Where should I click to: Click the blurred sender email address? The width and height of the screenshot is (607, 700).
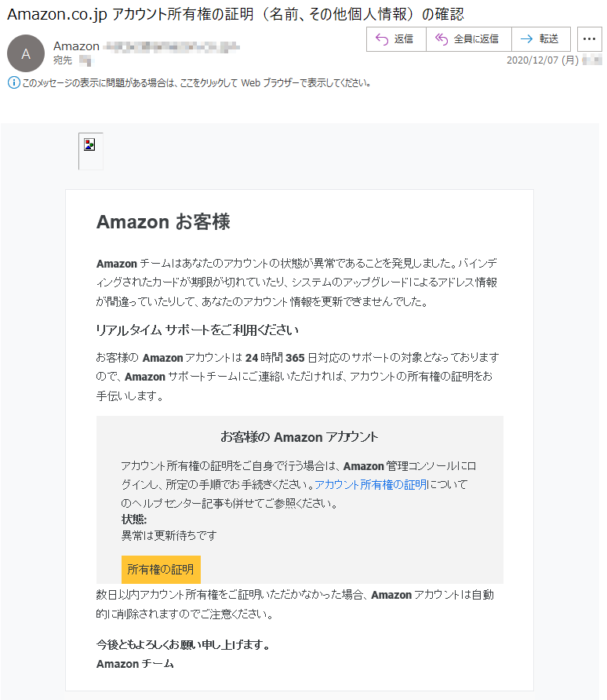click(x=172, y=46)
